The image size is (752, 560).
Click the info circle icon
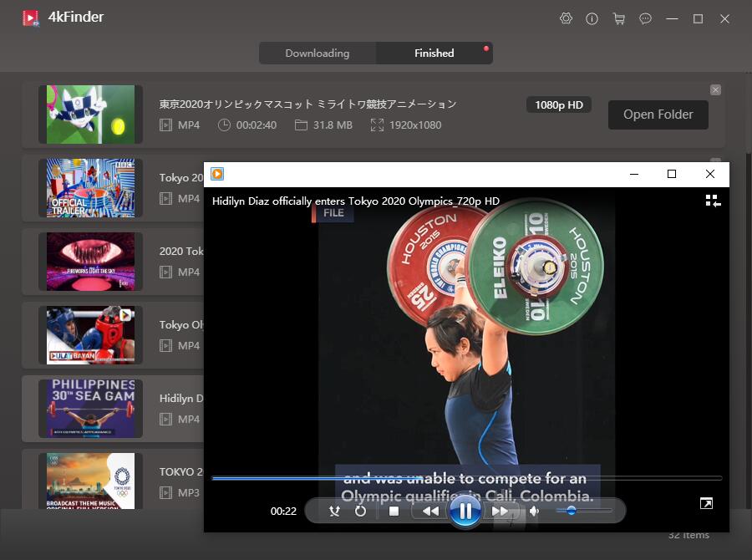tap(592, 18)
